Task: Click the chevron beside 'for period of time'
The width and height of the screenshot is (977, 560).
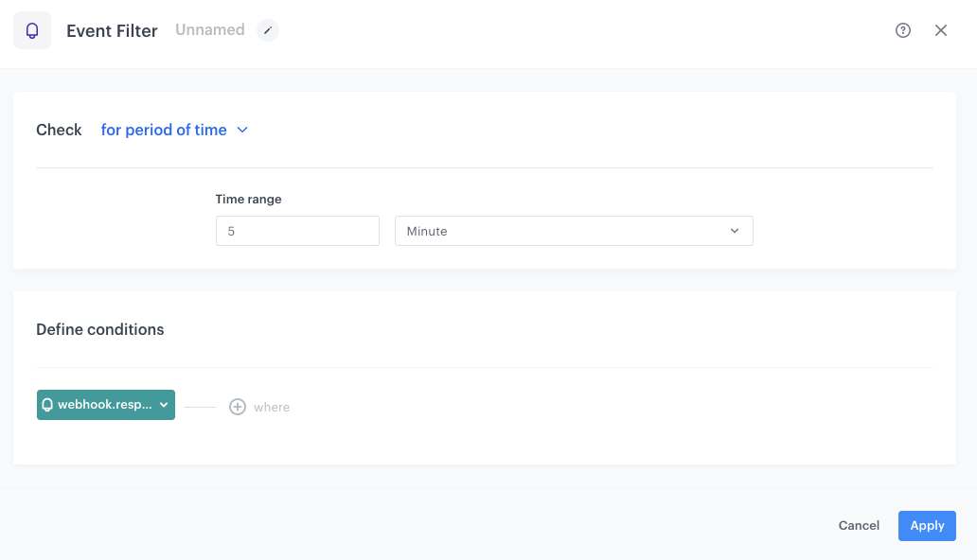Action: point(242,130)
